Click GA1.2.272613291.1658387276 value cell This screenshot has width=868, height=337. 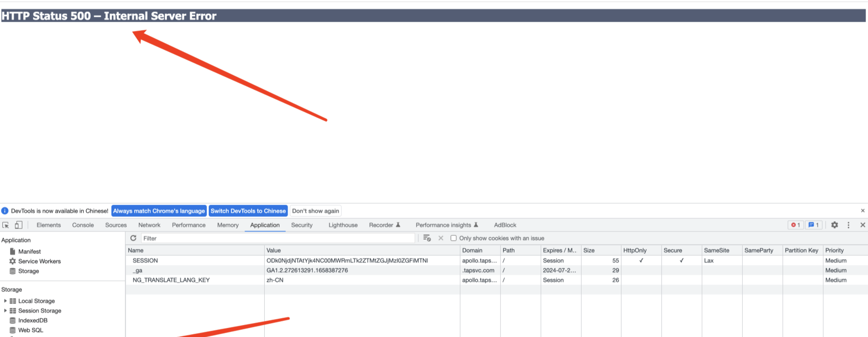(x=307, y=270)
